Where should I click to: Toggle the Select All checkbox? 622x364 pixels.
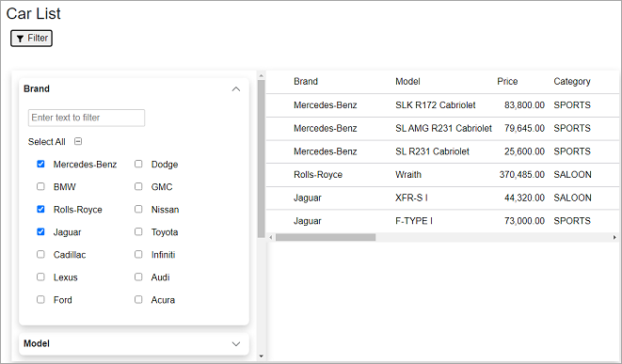78,141
